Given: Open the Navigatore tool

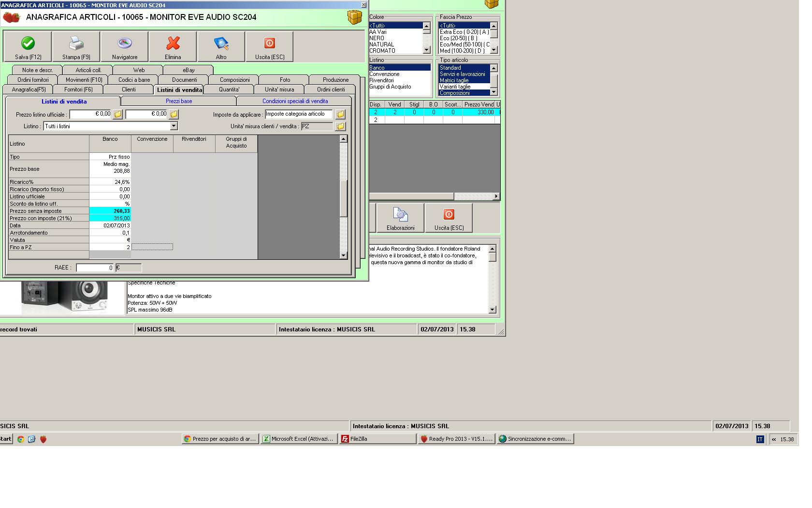Looking at the screenshot, I should 124,47.
